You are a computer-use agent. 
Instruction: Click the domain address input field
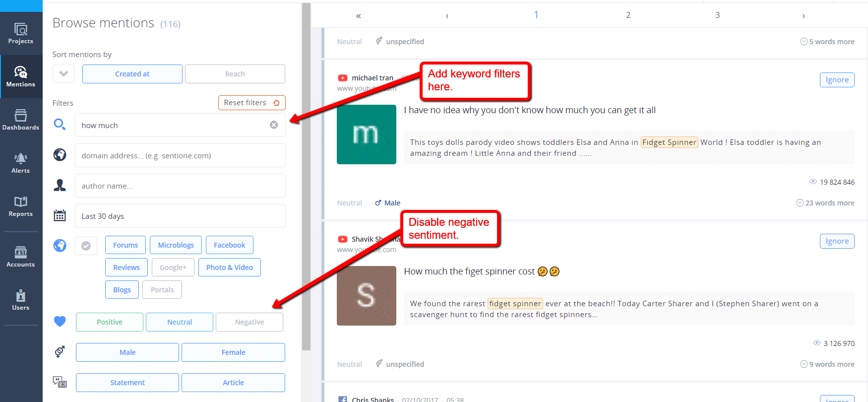(x=180, y=156)
